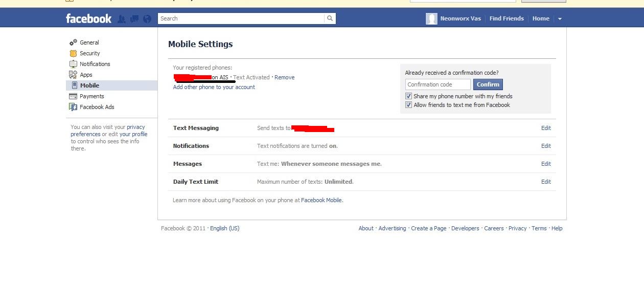Click the Payments card icon
This screenshot has width=644, height=283.
(x=73, y=96)
